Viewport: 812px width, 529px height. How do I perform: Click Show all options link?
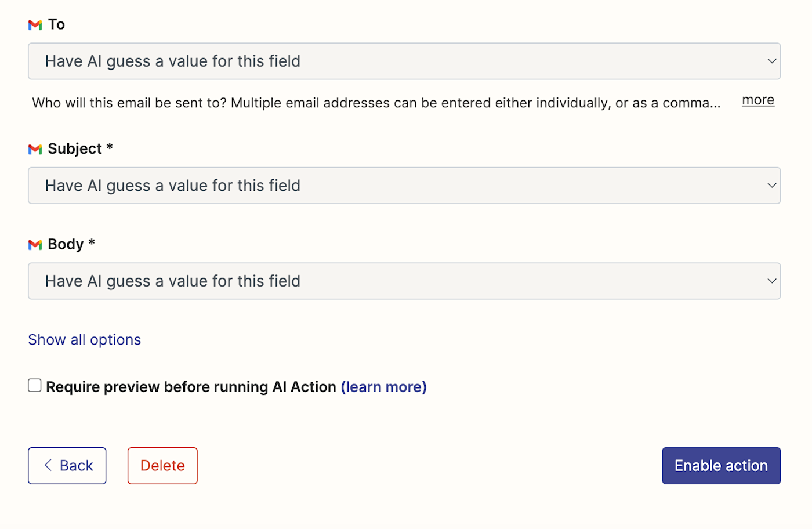(x=85, y=340)
